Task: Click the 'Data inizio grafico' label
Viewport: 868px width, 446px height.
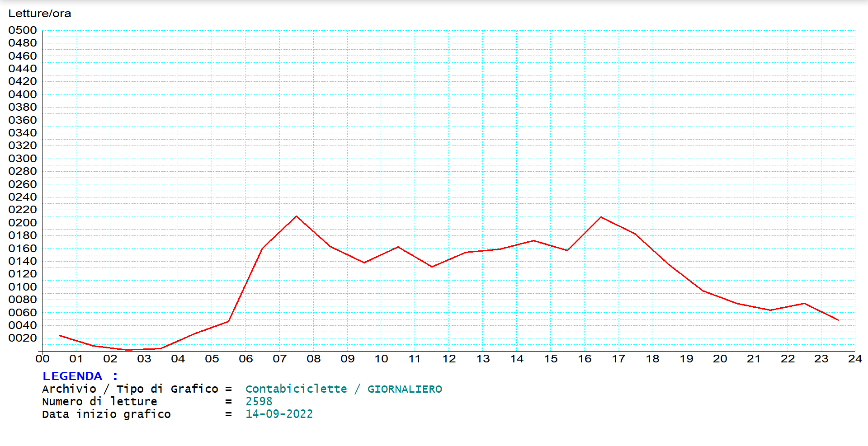Action: [106, 414]
